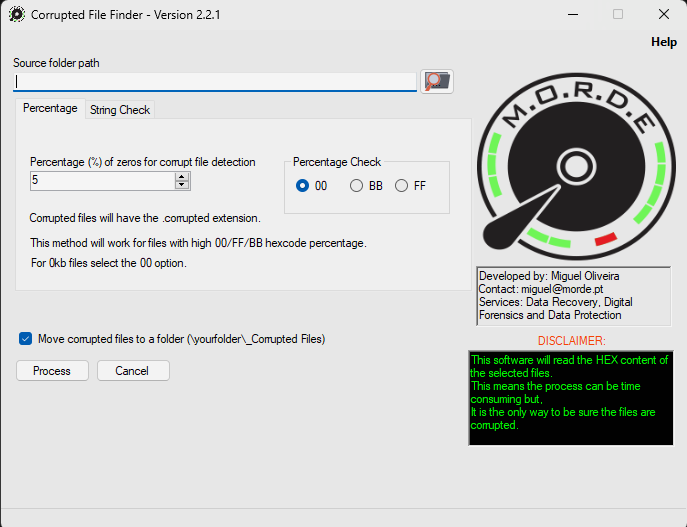Focus the Source folder path field
The image size is (687, 527).
click(x=215, y=82)
